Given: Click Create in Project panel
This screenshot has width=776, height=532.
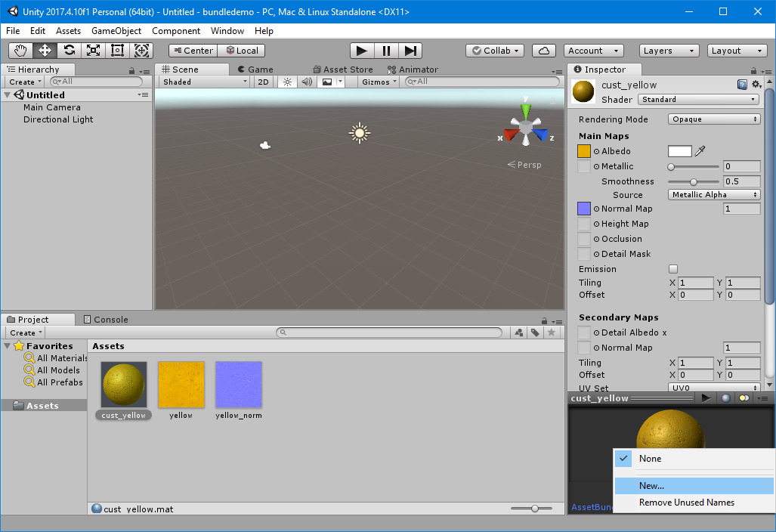Looking at the screenshot, I should (x=26, y=332).
